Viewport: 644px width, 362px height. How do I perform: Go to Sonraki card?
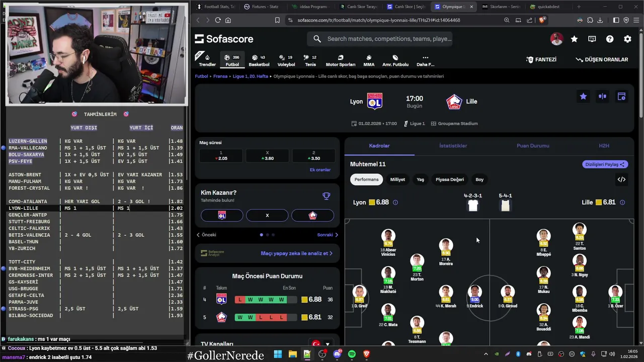[x=328, y=235]
